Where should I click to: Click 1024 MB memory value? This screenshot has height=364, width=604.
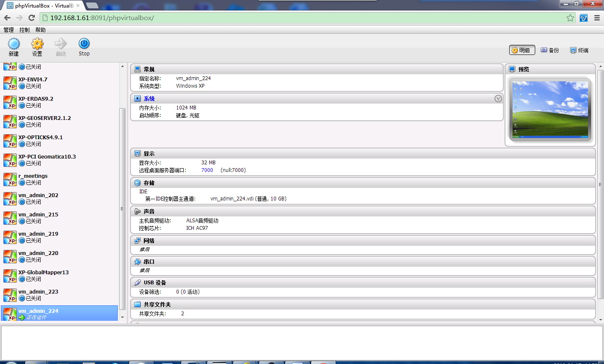coord(186,108)
